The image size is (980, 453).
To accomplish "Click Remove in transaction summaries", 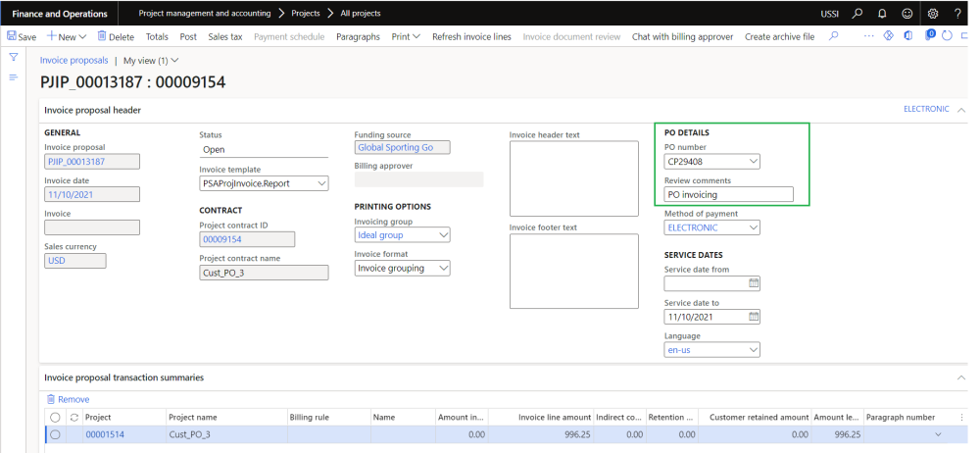I will pos(68,399).
